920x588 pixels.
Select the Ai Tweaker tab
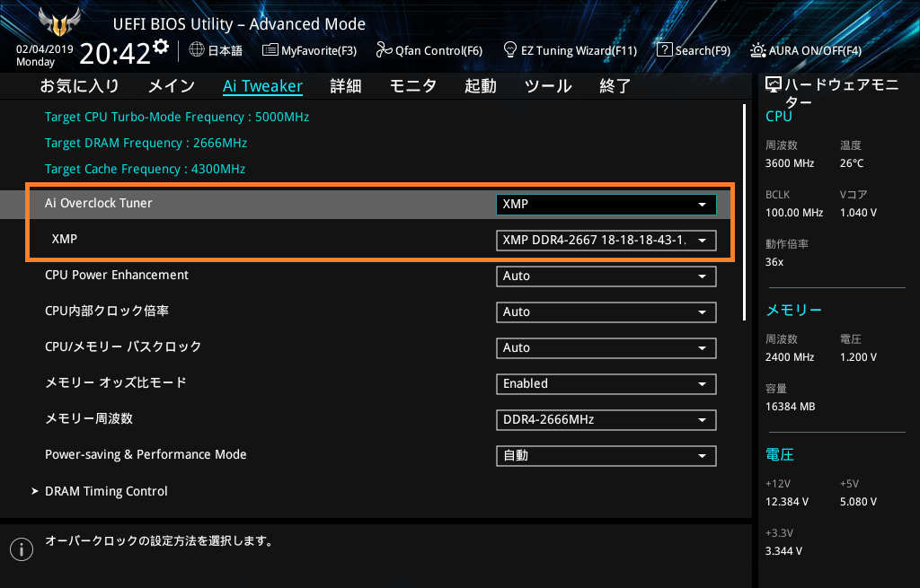click(263, 86)
